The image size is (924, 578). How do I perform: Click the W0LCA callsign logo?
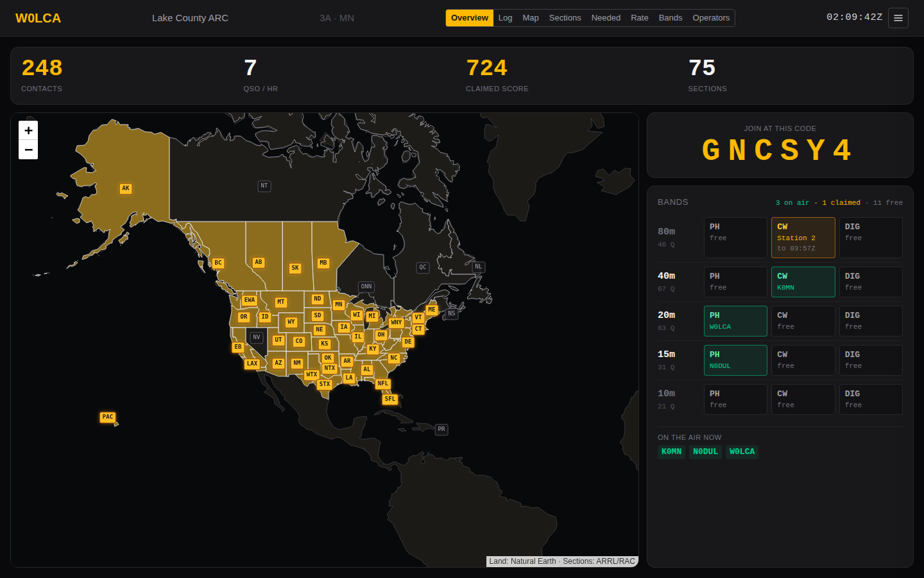38,18
